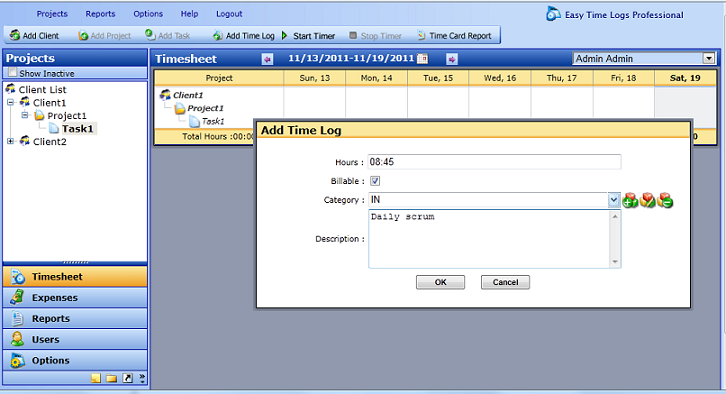Collapse the Project1 tree node
726x394 pixels.
(x=25, y=115)
